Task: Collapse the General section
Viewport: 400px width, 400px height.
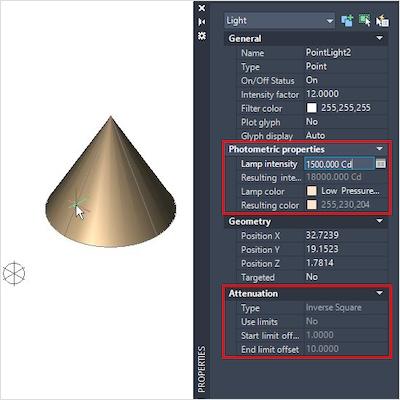Action: [379, 38]
